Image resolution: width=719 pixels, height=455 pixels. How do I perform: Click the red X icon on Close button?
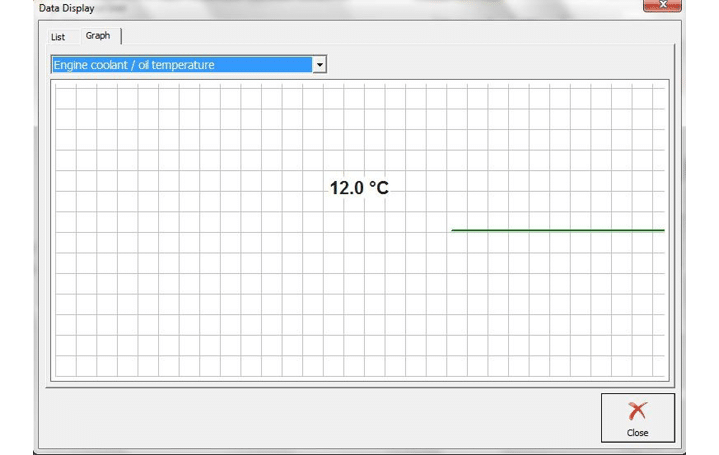tap(637, 411)
